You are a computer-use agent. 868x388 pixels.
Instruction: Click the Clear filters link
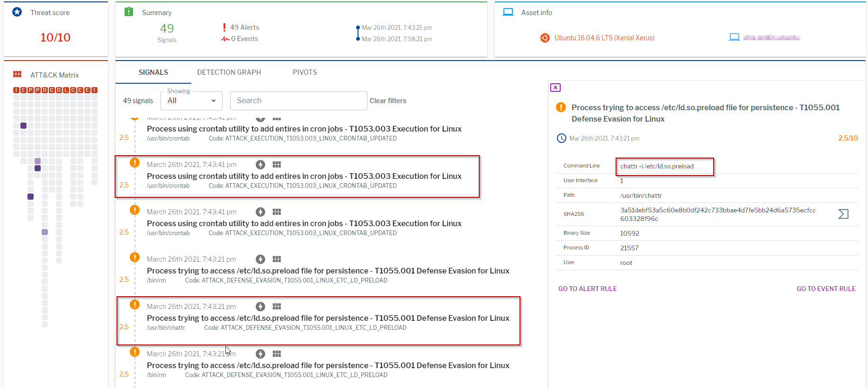click(x=388, y=101)
